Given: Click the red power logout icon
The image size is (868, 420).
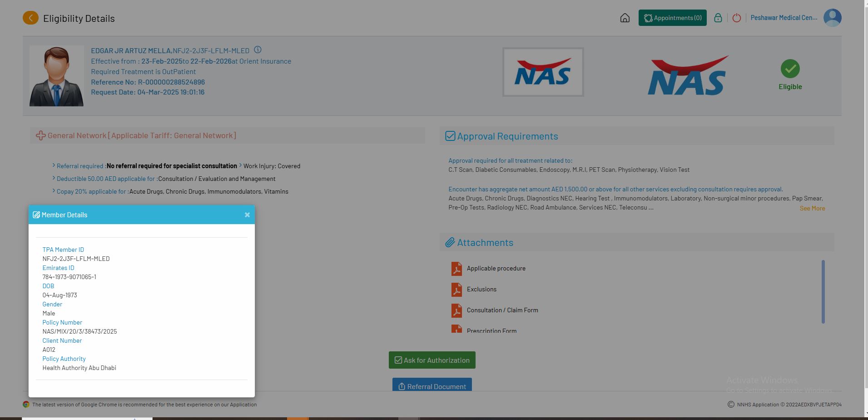Looking at the screenshot, I should point(737,18).
